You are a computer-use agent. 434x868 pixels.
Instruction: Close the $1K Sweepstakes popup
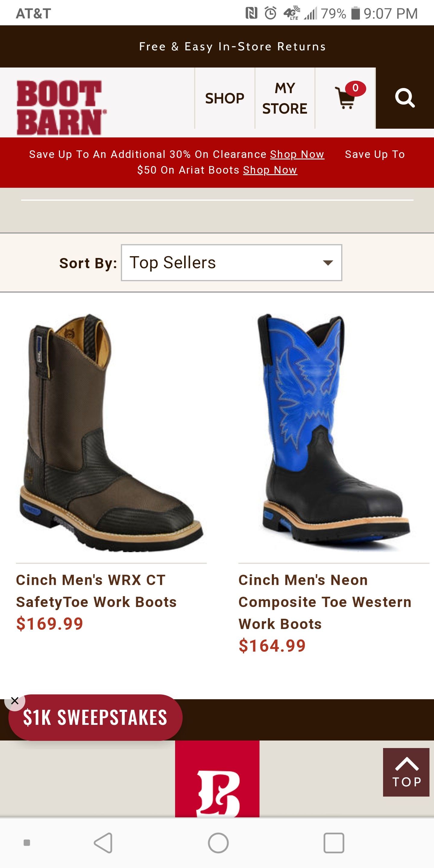pyautogui.click(x=15, y=701)
